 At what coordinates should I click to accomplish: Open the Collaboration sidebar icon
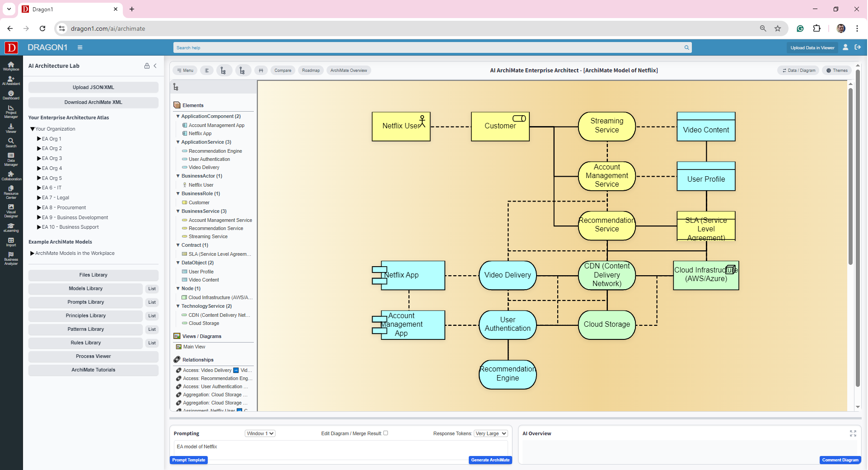click(x=11, y=176)
